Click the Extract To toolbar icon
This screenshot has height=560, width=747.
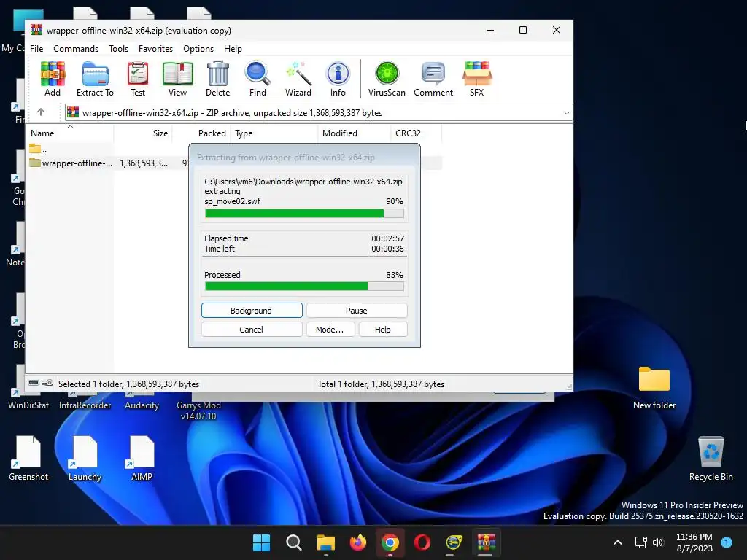coord(96,79)
